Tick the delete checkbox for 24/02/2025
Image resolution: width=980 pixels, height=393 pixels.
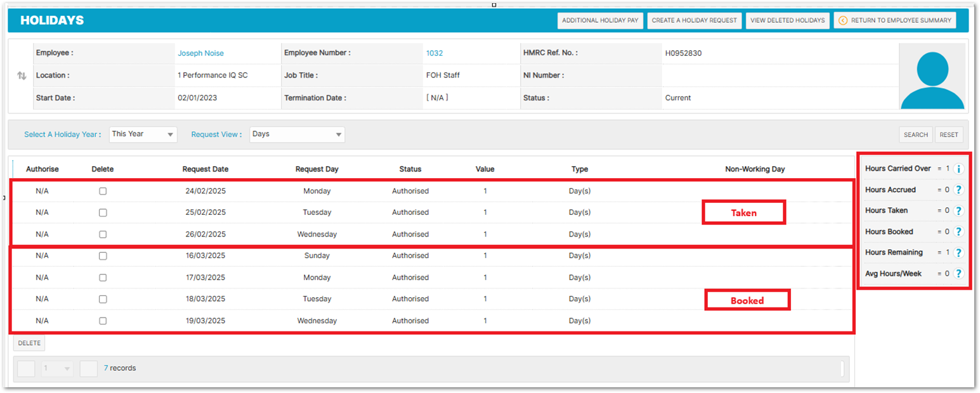coord(103,191)
